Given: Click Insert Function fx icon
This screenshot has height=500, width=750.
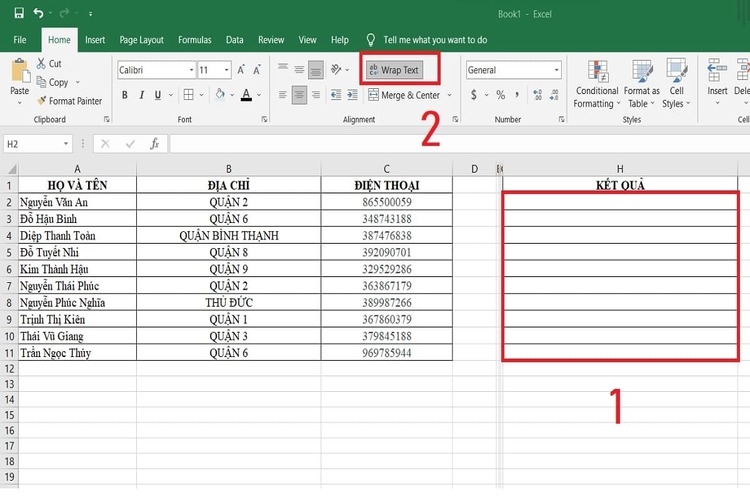Looking at the screenshot, I should coord(154,144).
